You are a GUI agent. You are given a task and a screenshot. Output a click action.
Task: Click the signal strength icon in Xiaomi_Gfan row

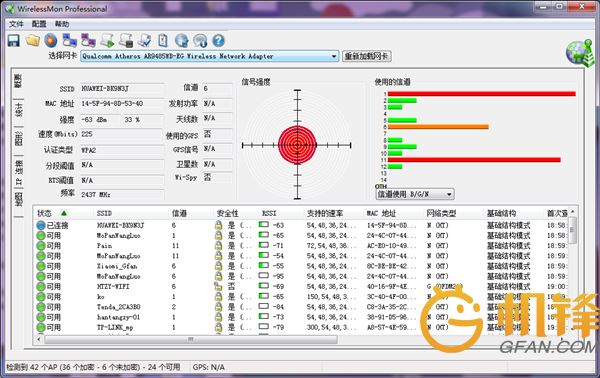click(x=264, y=266)
